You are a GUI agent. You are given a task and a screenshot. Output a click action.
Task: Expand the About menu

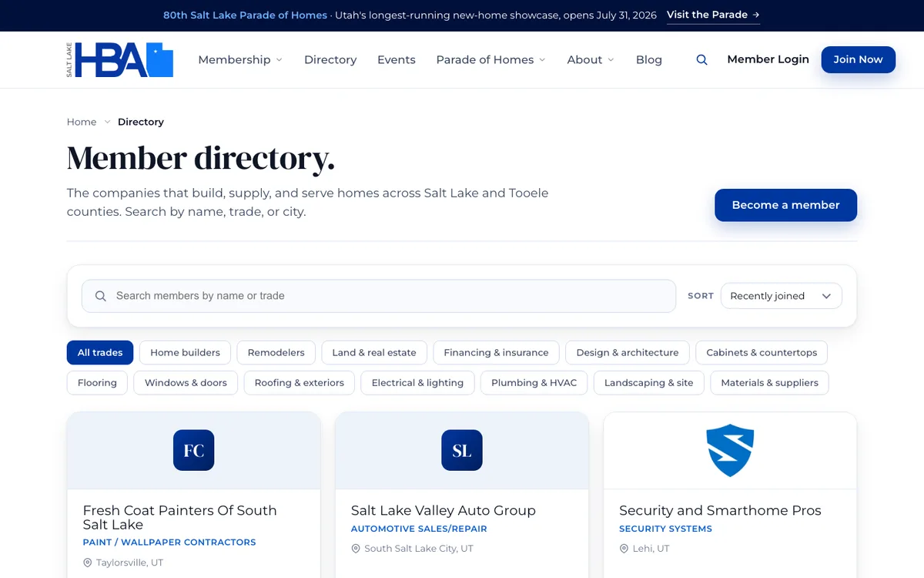pos(591,59)
